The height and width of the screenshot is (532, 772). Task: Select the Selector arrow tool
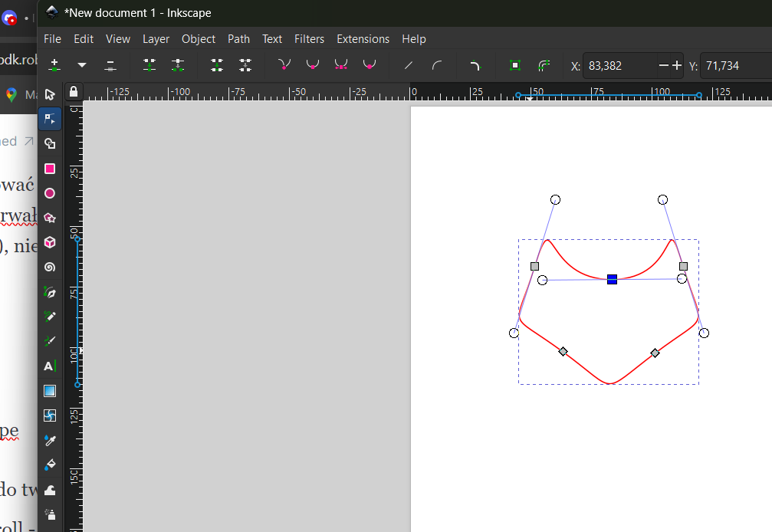50,94
